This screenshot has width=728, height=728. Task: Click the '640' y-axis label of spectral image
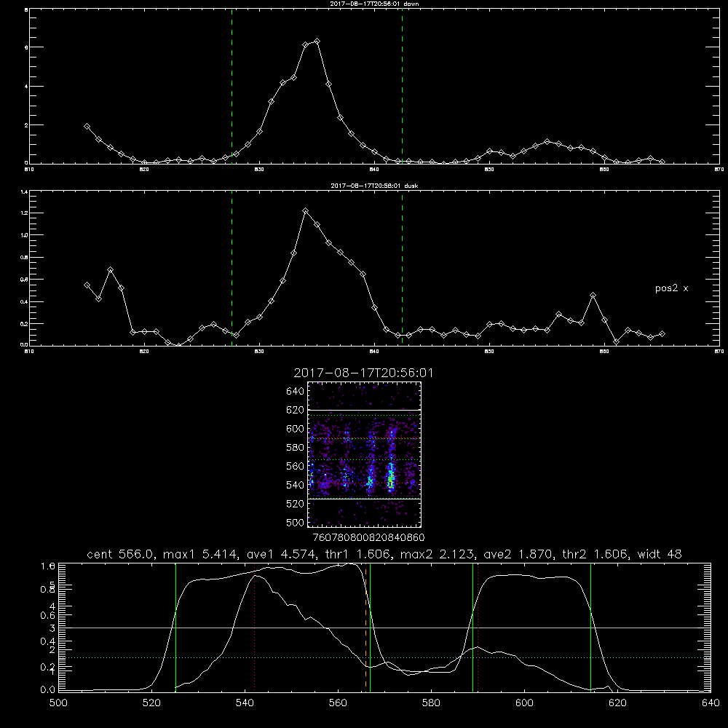[295, 392]
